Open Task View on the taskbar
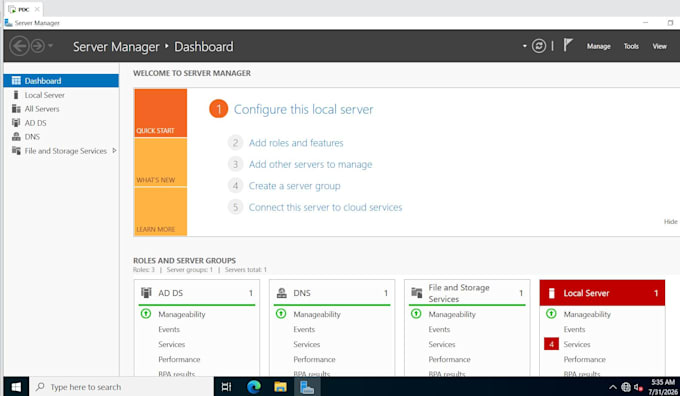The image size is (680, 396). click(x=226, y=386)
